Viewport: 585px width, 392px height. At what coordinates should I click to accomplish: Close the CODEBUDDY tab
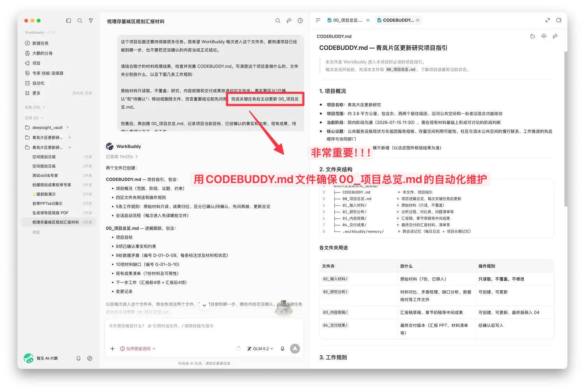pyautogui.click(x=418, y=20)
